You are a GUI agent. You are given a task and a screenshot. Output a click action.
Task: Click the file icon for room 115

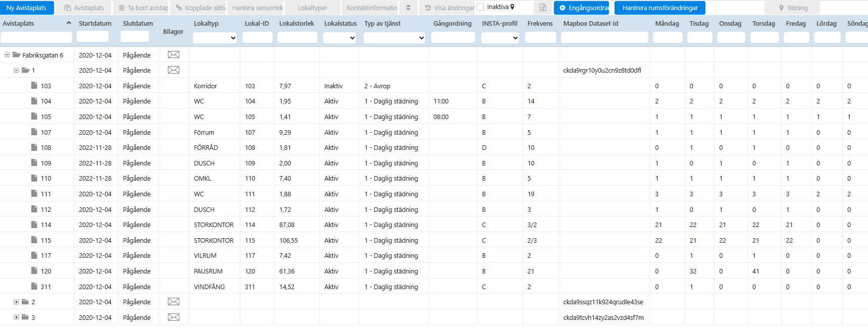(x=34, y=240)
